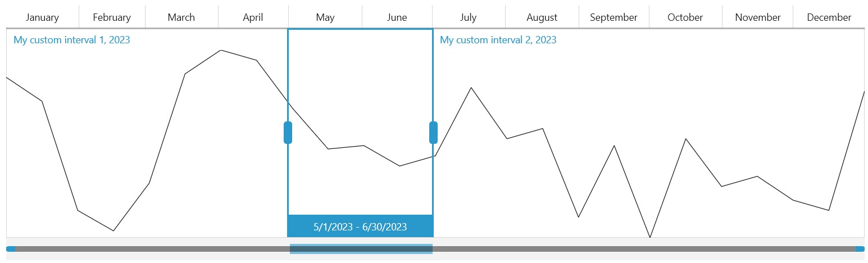Select the April month header

(253, 17)
